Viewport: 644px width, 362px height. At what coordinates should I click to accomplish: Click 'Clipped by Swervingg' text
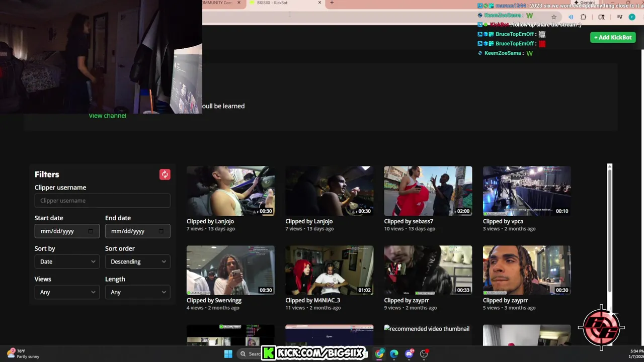pos(214,301)
